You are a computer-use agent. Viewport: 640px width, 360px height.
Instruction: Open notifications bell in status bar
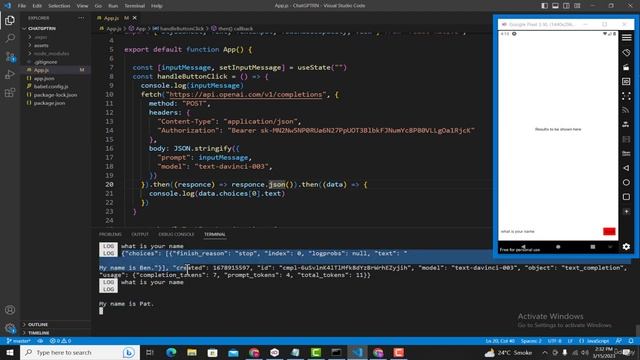[631, 341]
